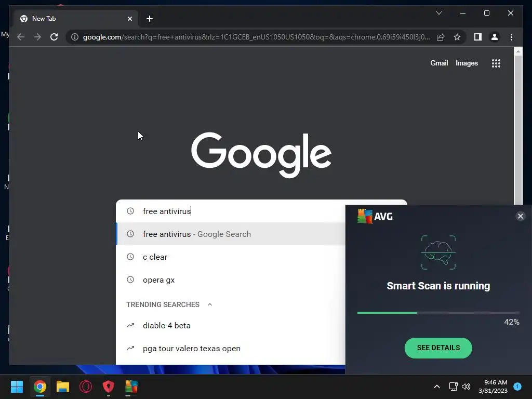Click the network icon in system tray
The width and height of the screenshot is (532, 399).
(453, 387)
